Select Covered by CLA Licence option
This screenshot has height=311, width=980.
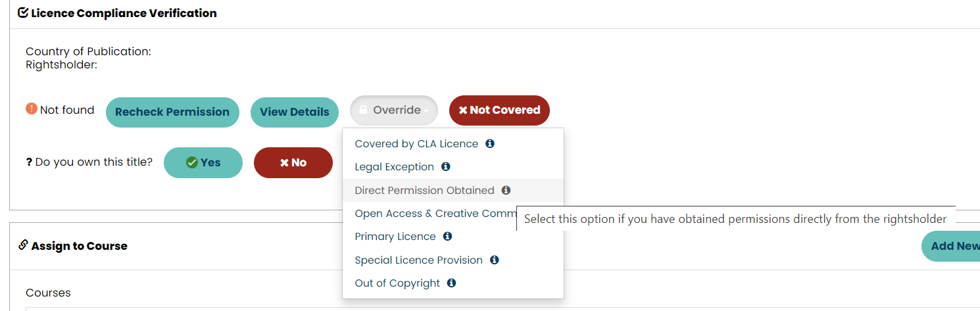(416, 144)
